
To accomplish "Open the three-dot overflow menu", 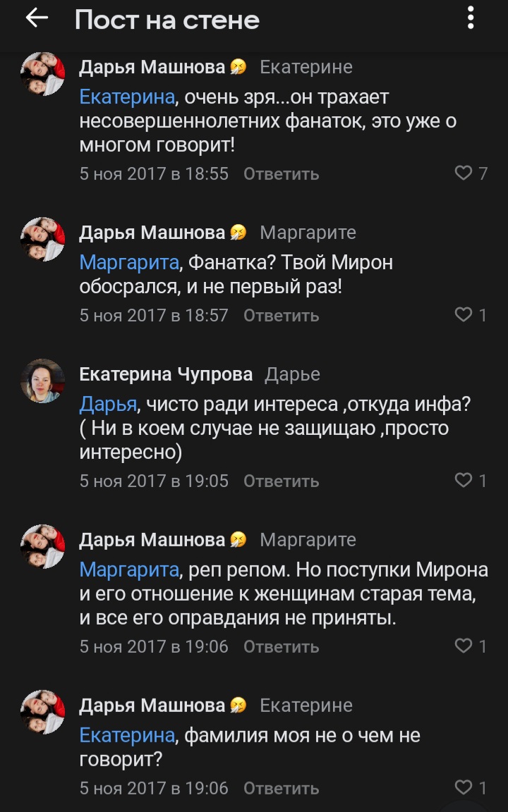I will pyautogui.click(x=471, y=19).
